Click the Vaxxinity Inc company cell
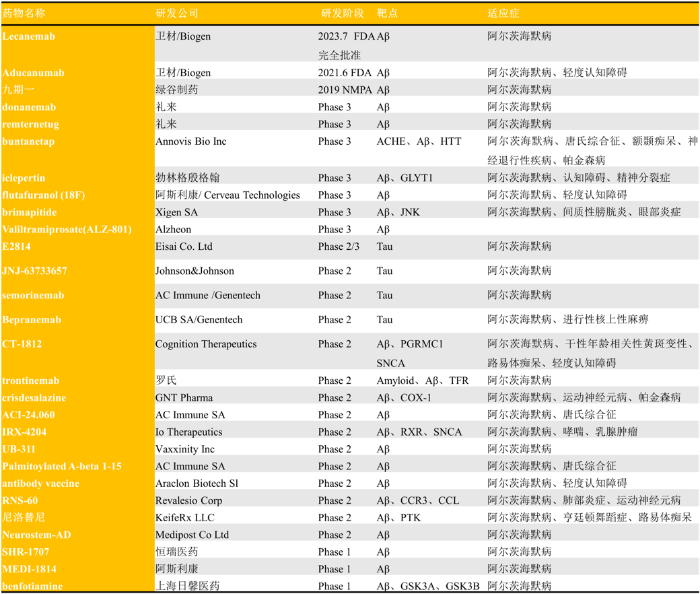This screenshot has width=700, height=594. point(185,449)
